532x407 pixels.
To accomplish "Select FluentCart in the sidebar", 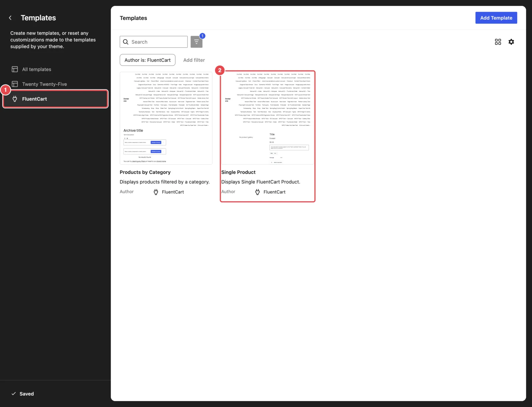I will 55,99.
